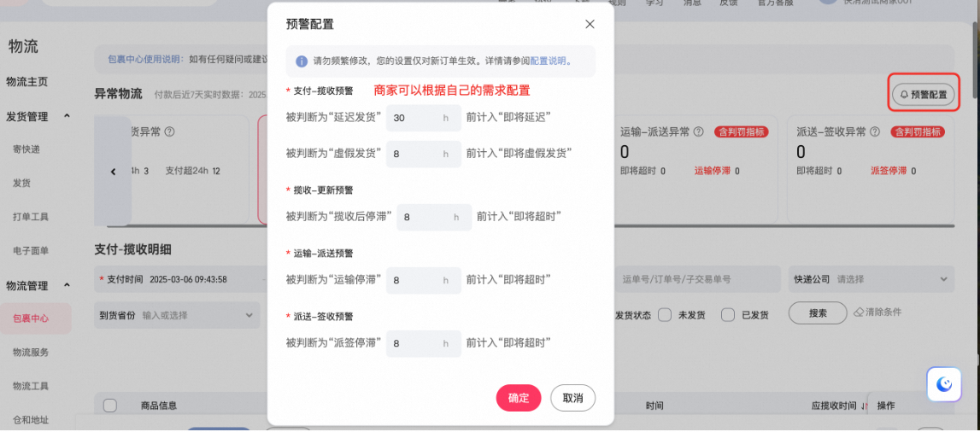Viewport: 980px width, 432px height.
Task: Click 清除条件 to reset filters
Action: pyautogui.click(x=877, y=312)
